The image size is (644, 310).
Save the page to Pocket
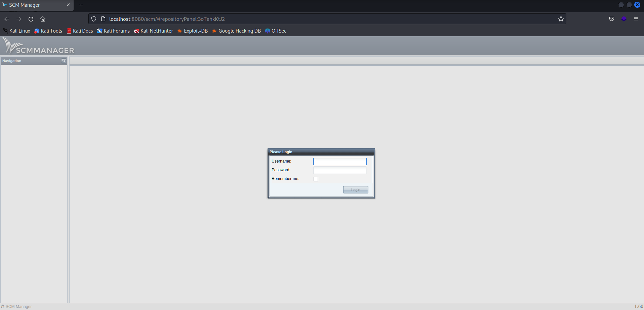coord(611,19)
